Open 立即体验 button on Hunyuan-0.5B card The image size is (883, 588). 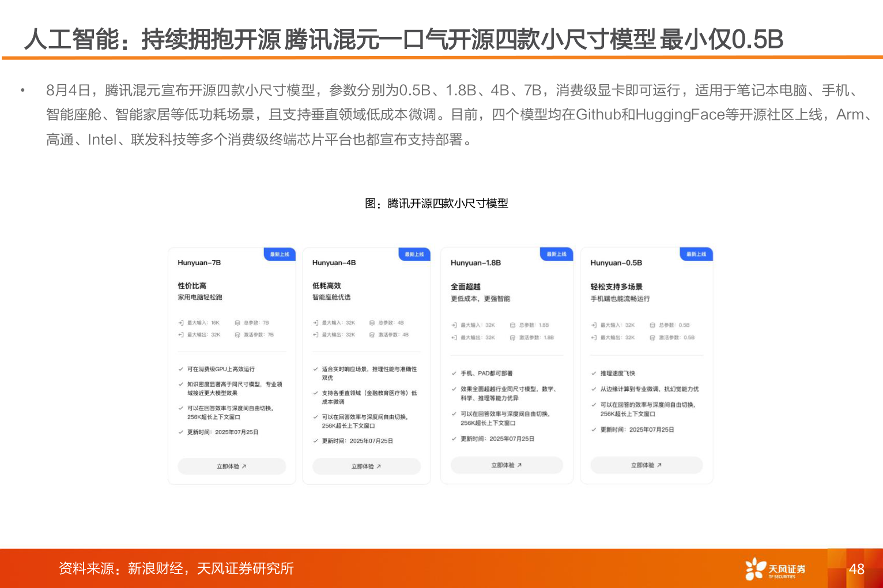647,465
